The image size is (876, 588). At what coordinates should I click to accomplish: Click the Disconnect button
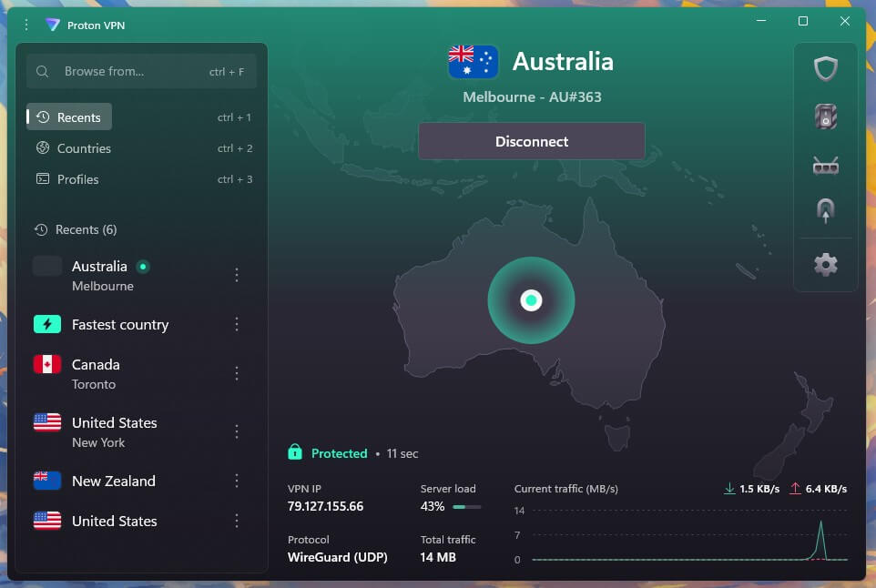tap(531, 141)
